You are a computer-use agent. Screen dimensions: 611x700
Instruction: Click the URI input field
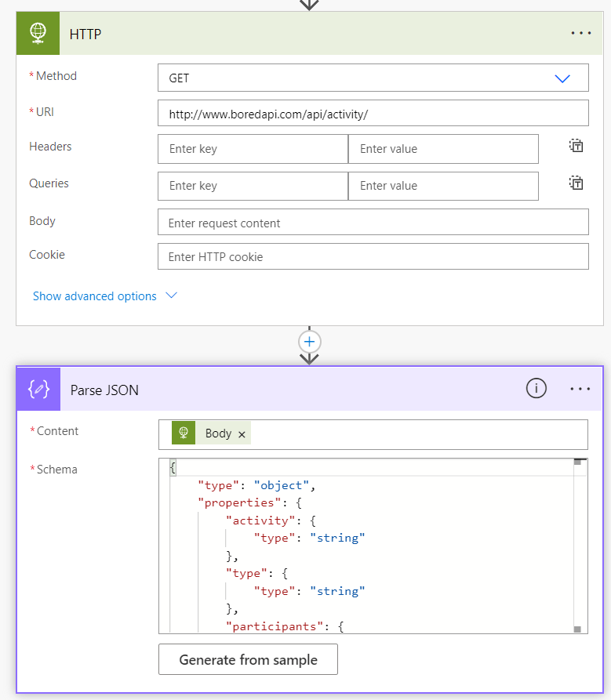point(373,113)
